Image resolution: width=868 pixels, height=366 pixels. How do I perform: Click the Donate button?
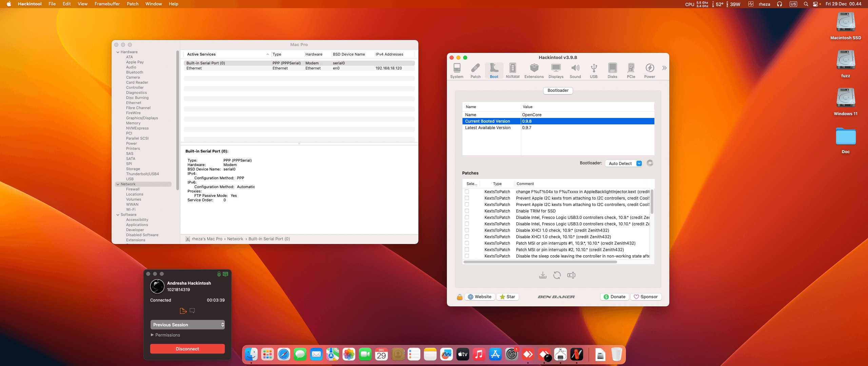click(614, 297)
